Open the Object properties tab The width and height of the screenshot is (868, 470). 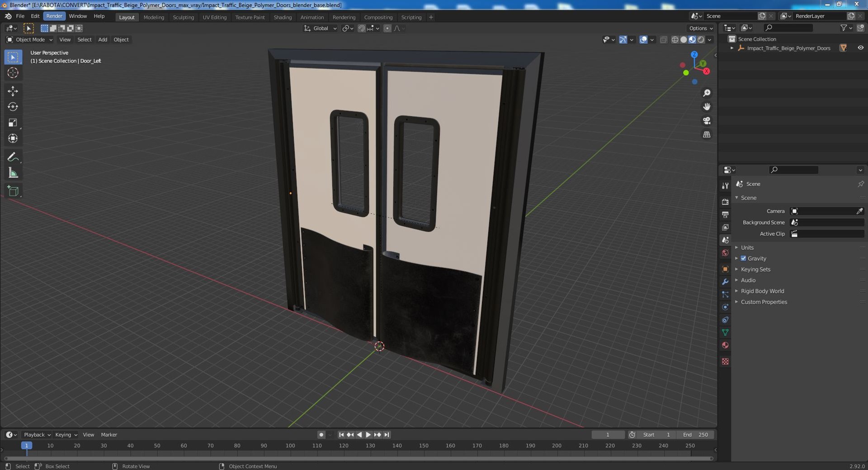coord(725,269)
